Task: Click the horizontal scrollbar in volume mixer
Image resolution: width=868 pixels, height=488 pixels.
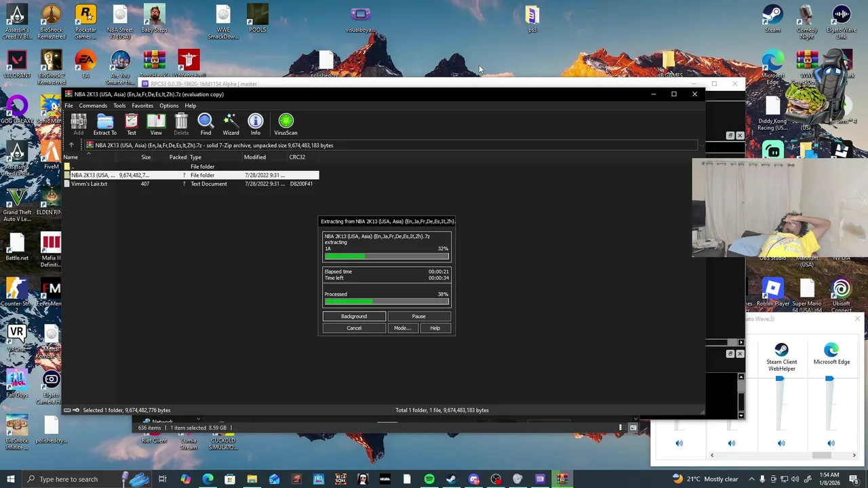Action: 821,455
